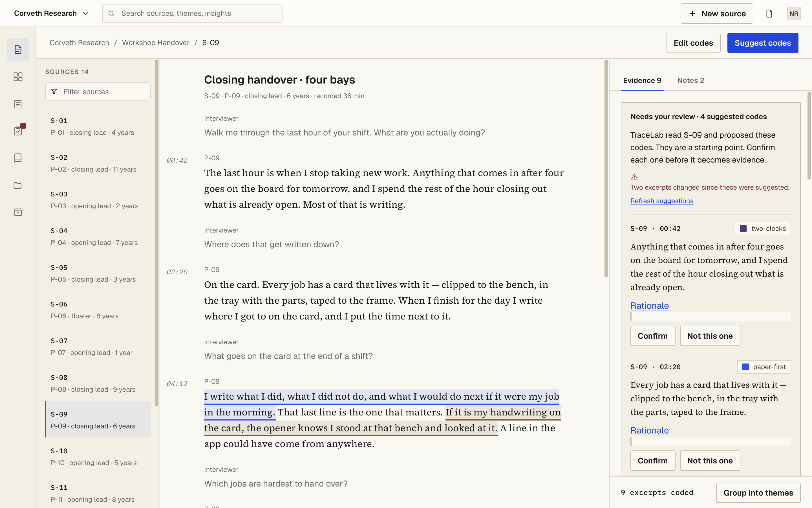Switch to the Evidence 9 tab
This screenshot has height=508, width=812.
(x=642, y=80)
